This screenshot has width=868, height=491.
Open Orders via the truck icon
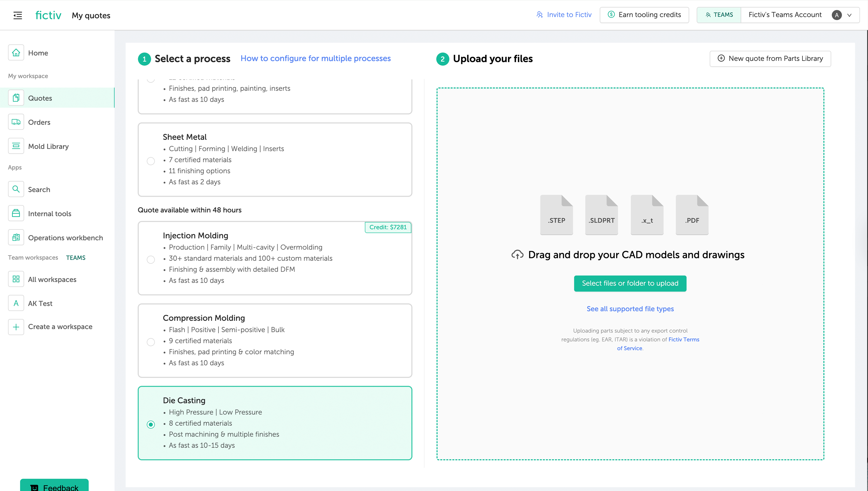click(x=16, y=122)
